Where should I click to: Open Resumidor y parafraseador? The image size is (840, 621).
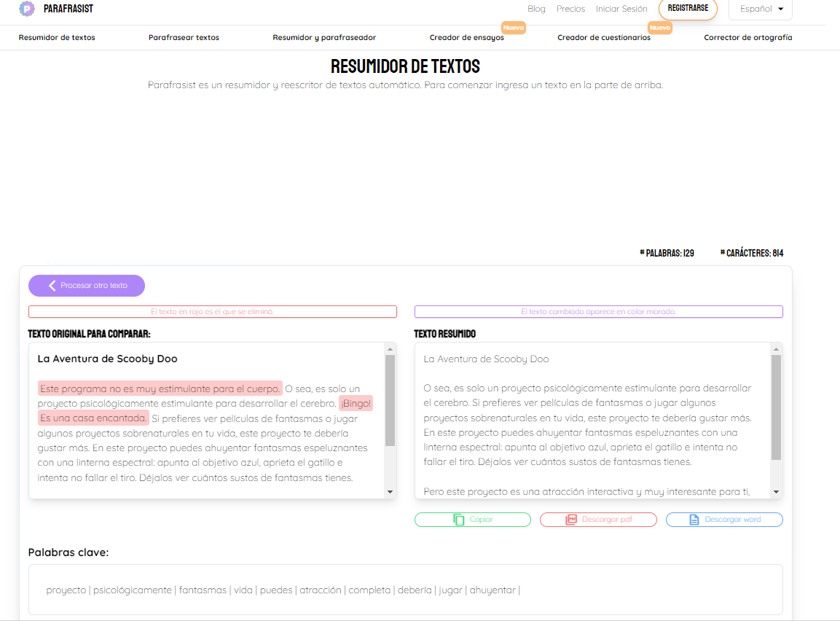click(324, 37)
